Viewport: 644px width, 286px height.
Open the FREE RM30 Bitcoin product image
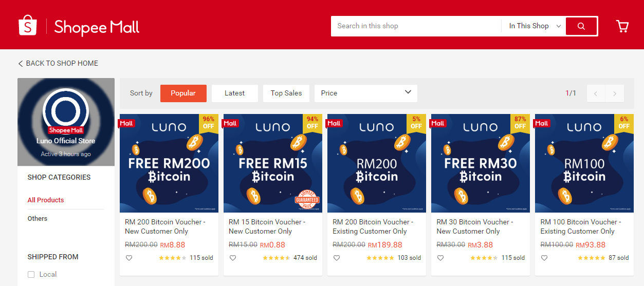480,163
